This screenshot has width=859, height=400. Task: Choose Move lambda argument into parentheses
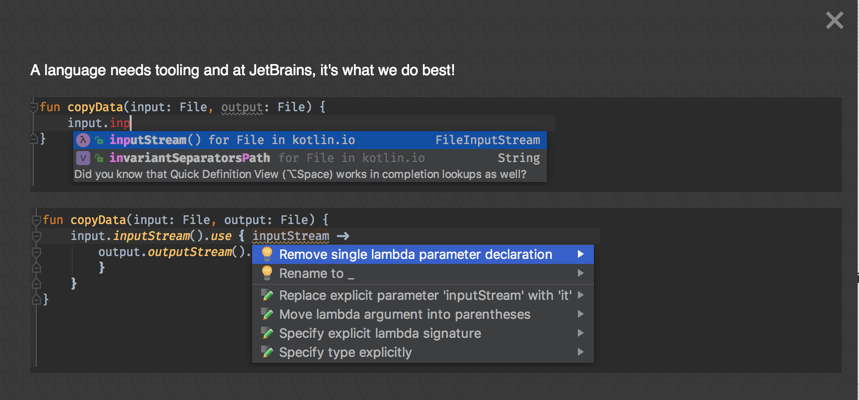coord(422,315)
